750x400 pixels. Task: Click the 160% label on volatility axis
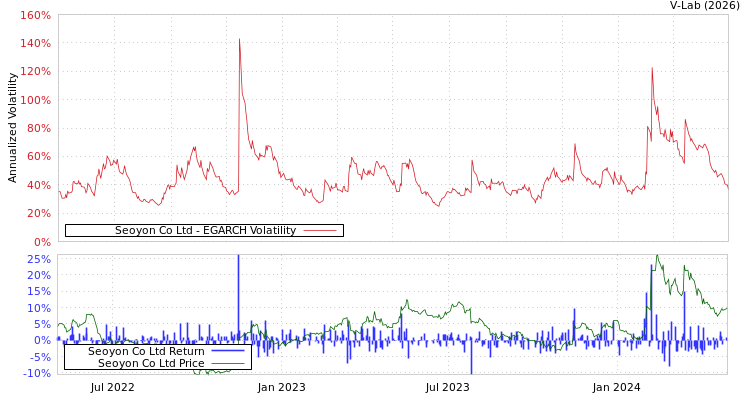point(35,16)
